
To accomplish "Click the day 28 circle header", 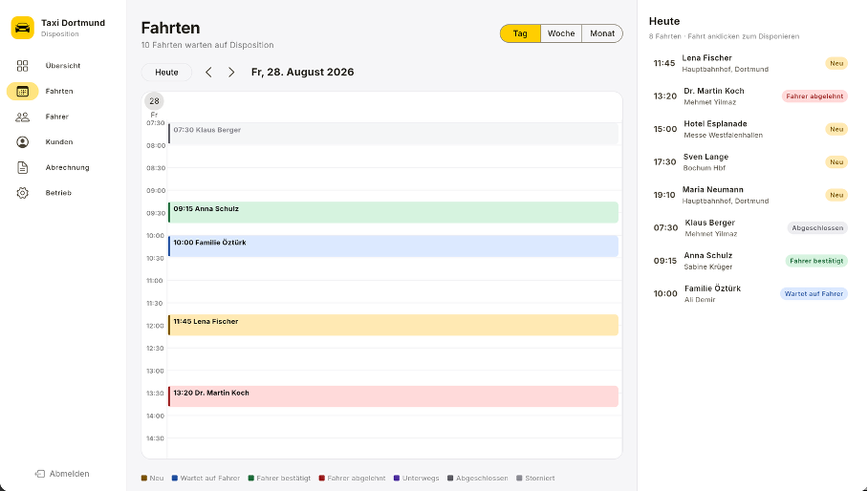I will pos(154,101).
